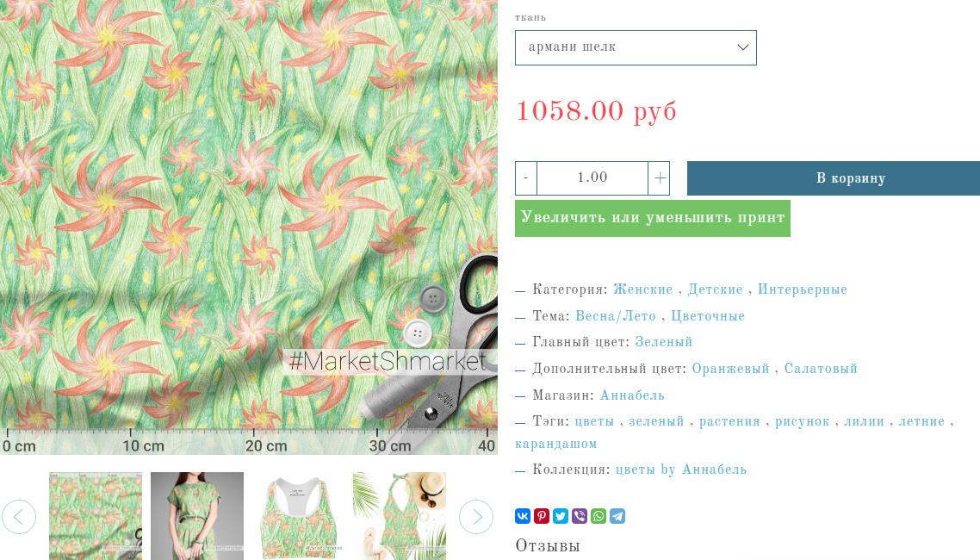The image size is (980, 560).
Task: Visit the Аннабель shop link
Action: (x=632, y=395)
